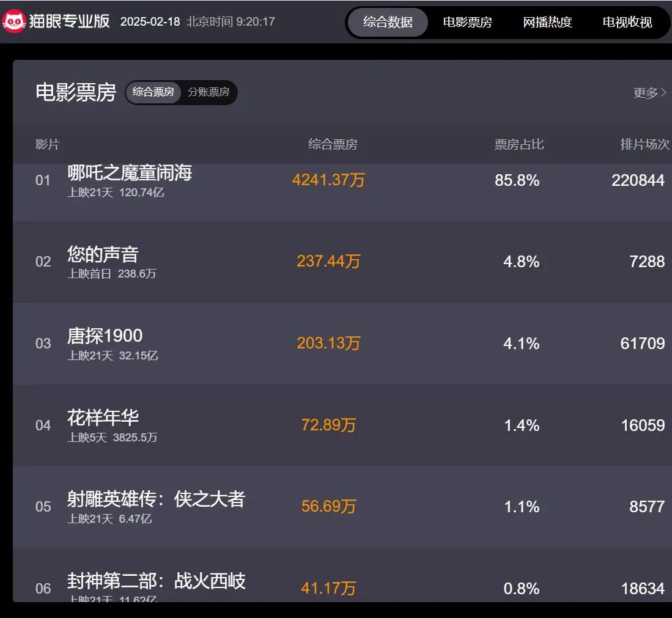Click the Maoyan cat logo icon

click(x=13, y=22)
